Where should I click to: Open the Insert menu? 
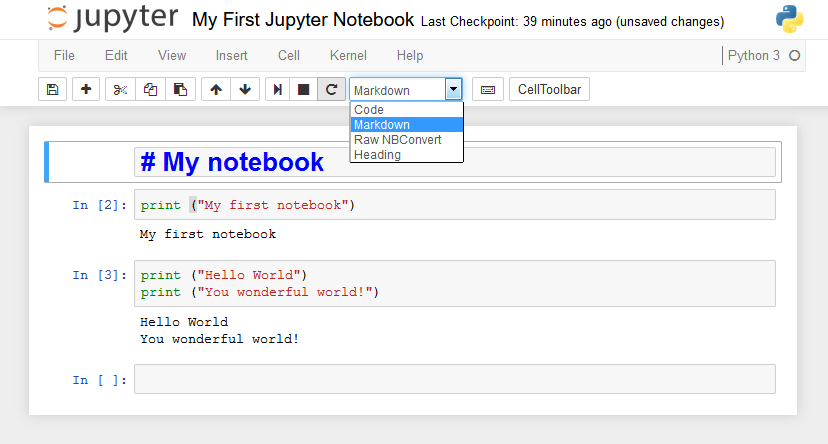pos(231,55)
